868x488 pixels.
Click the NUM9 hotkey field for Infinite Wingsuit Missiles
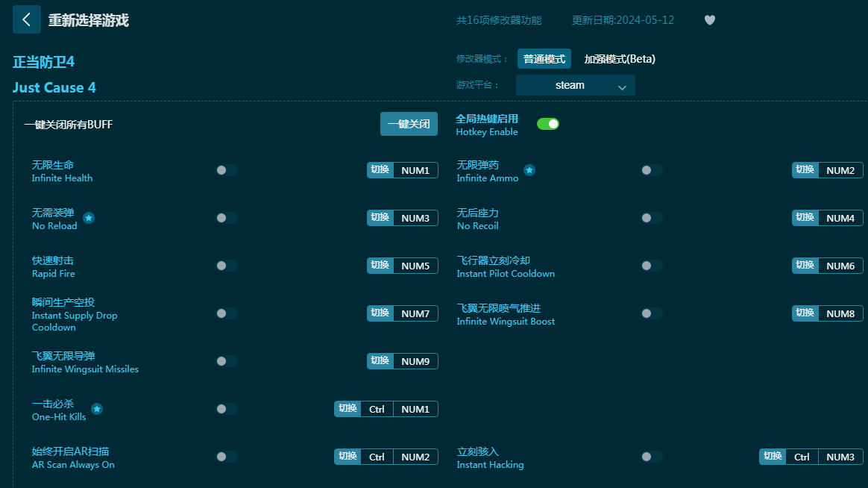(x=416, y=361)
